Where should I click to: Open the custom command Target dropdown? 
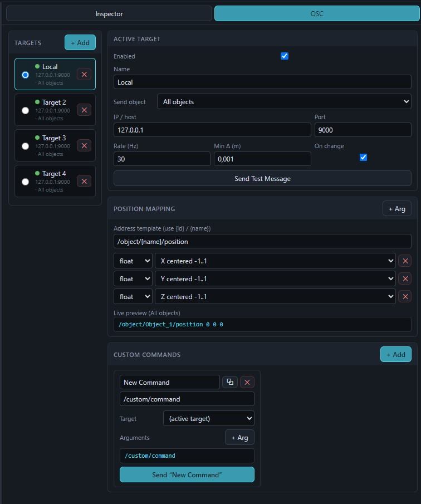(x=209, y=418)
